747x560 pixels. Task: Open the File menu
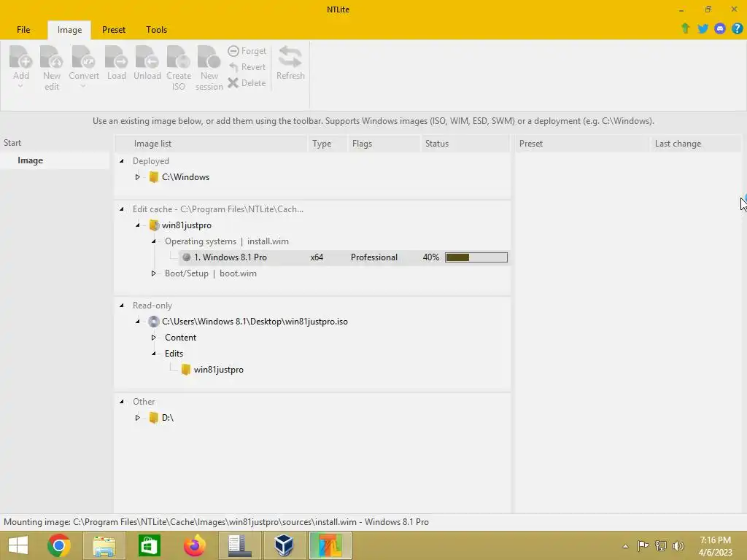tap(23, 29)
